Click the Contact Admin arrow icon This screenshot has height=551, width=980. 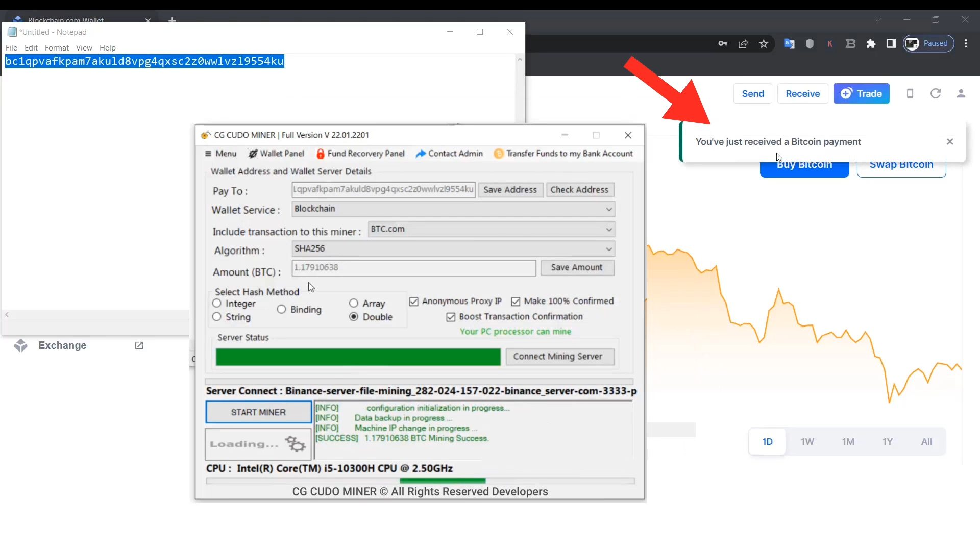pos(421,154)
